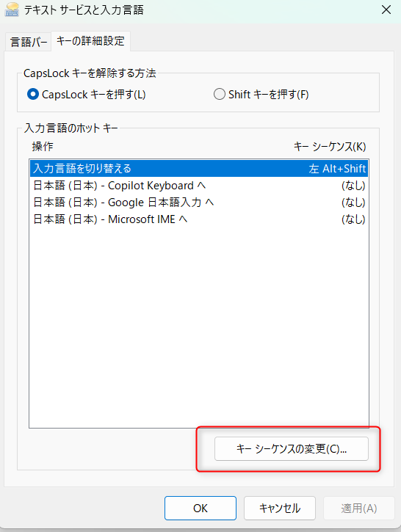Click the keyboard icon in the title bar
The width and height of the screenshot is (401, 532).
[x=12, y=10]
